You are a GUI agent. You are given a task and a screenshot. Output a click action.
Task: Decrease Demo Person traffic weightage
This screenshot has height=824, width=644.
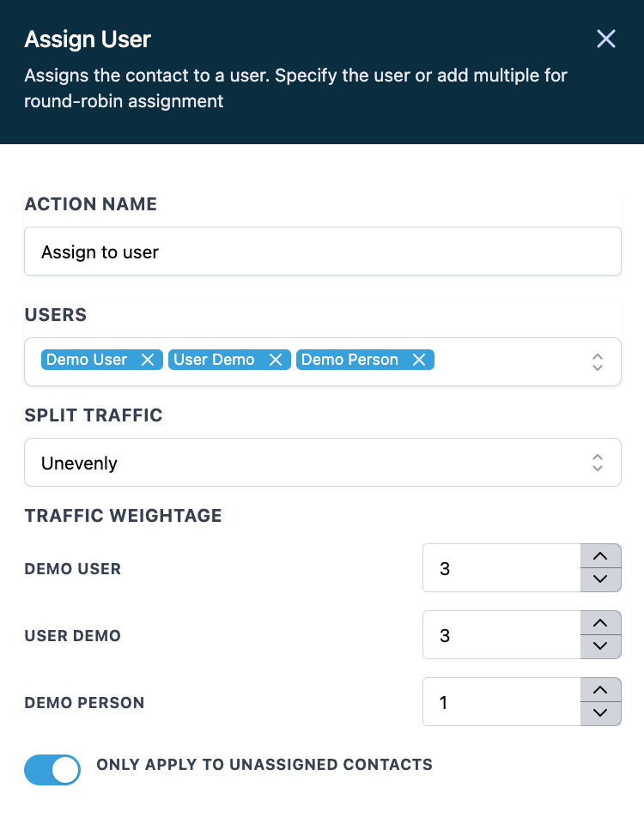600,713
